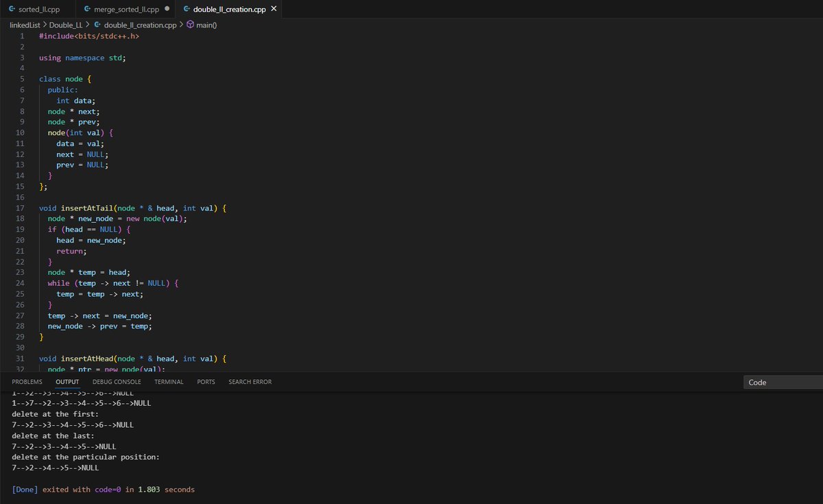The width and height of the screenshot is (823, 504).
Task: Click the 'return;' statement
Action: point(71,251)
